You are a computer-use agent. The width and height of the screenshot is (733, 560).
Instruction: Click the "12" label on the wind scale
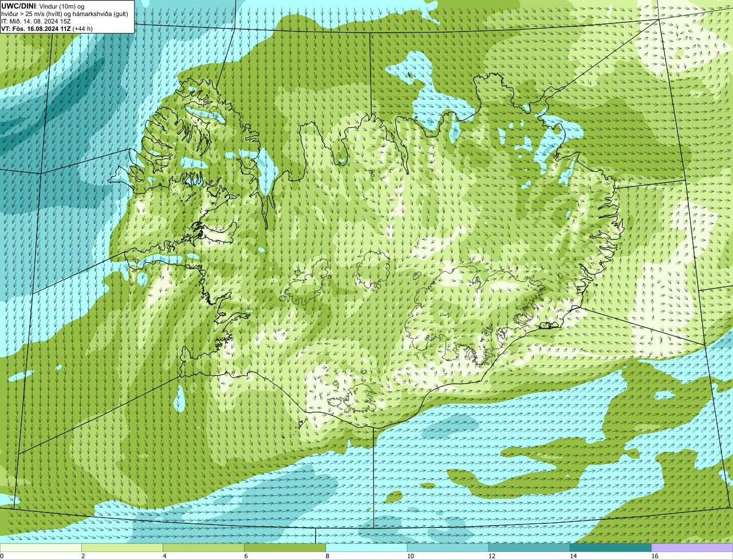point(492,556)
